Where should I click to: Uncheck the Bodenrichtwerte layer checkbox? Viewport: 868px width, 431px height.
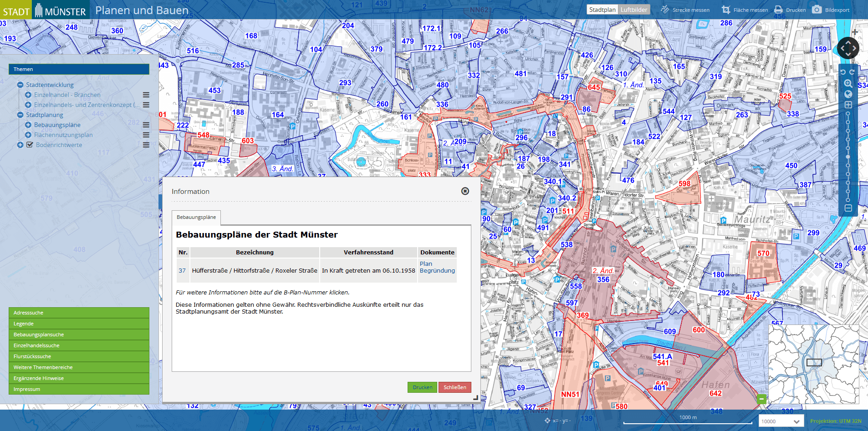click(30, 145)
